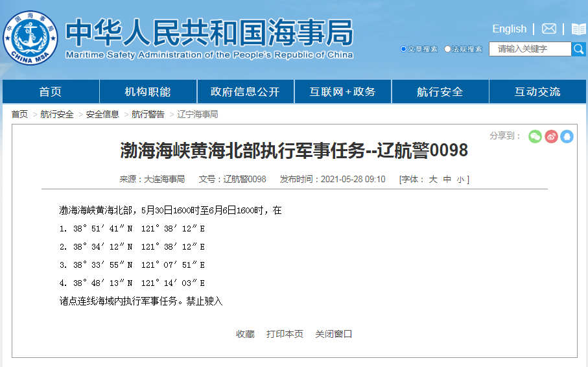Image resolution: width=588 pixels, height=367 pixels.
Task: Select the 法规搜索 radio button
Action: pyautogui.click(x=447, y=49)
